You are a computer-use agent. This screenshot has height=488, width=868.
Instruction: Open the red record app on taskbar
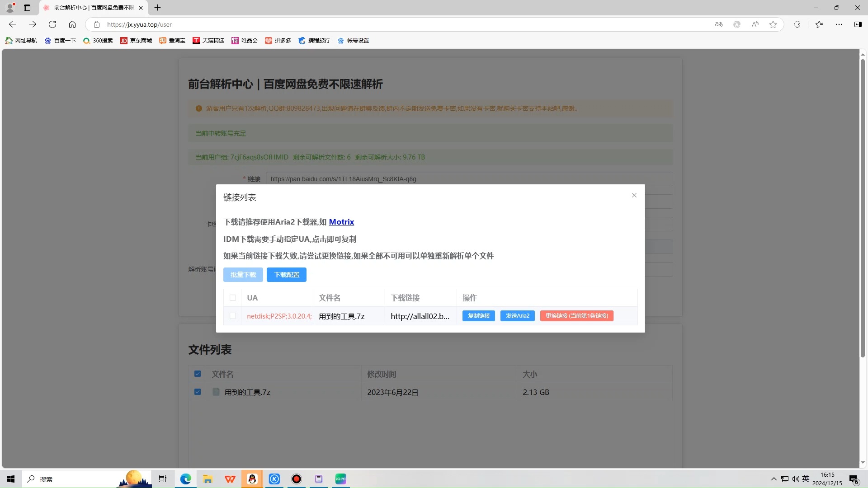click(297, 479)
